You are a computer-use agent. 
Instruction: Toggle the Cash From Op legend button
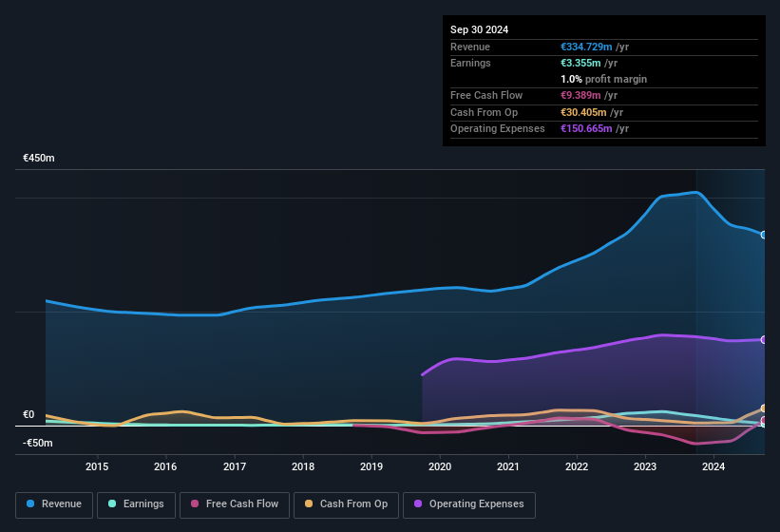(346, 504)
